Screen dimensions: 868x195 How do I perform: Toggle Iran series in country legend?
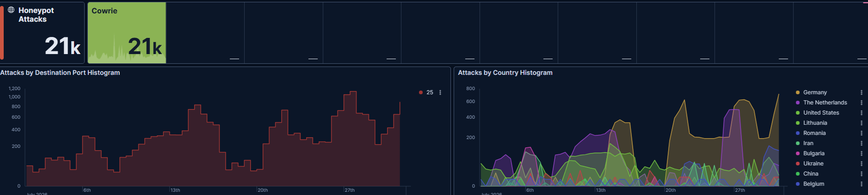click(x=808, y=143)
